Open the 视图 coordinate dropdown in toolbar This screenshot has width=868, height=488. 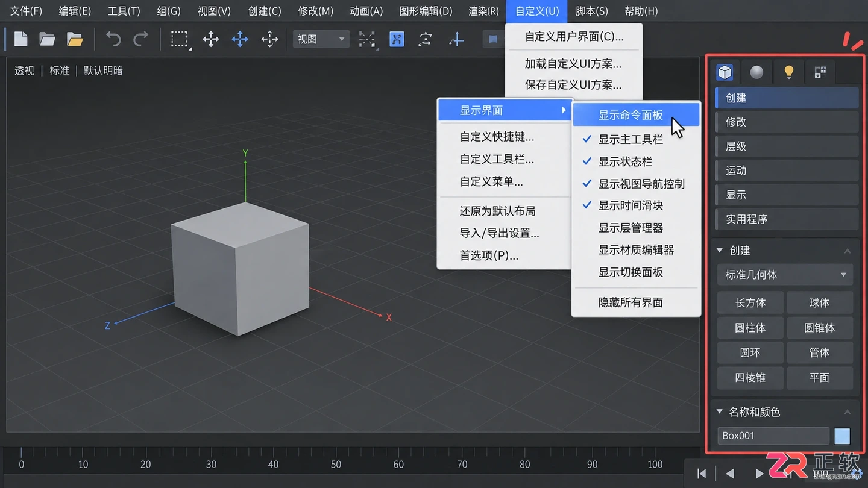321,39
